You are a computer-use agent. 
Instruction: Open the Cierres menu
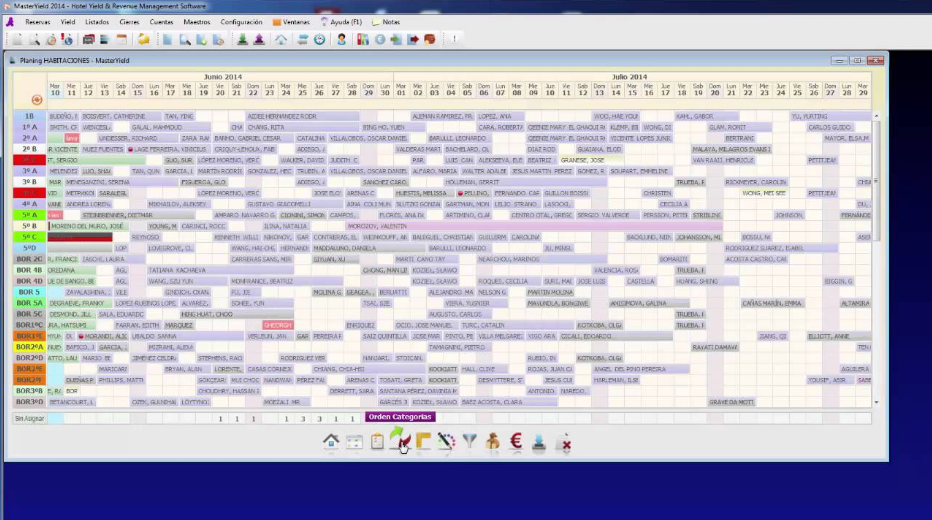[129, 22]
